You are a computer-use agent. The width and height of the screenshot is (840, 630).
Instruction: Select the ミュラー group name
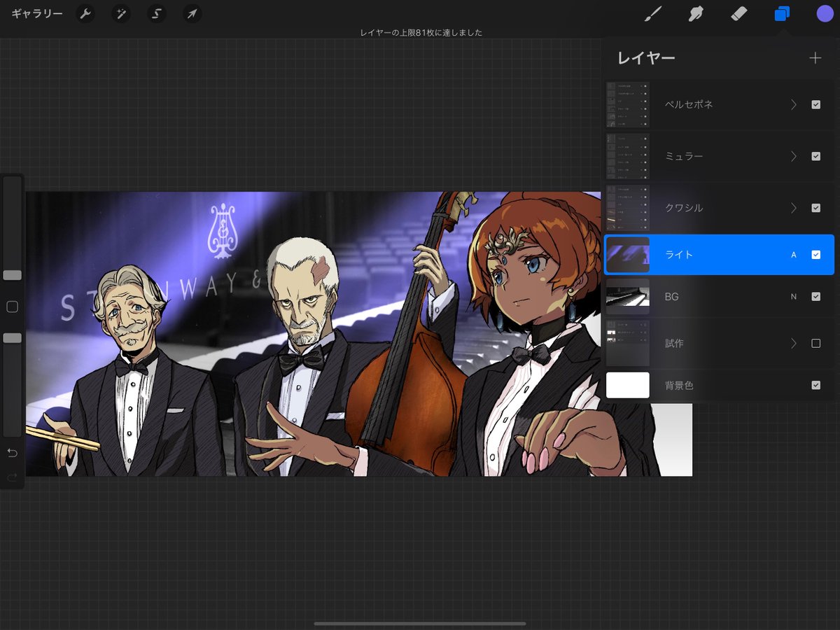[x=684, y=156]
